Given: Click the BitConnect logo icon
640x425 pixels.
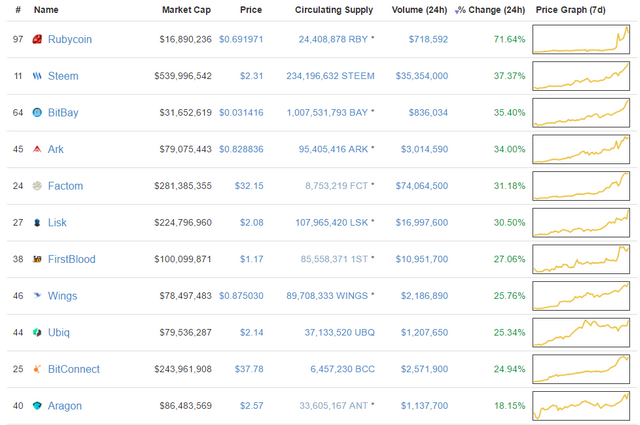Looking at the screenshot, I should click(37, 369).
